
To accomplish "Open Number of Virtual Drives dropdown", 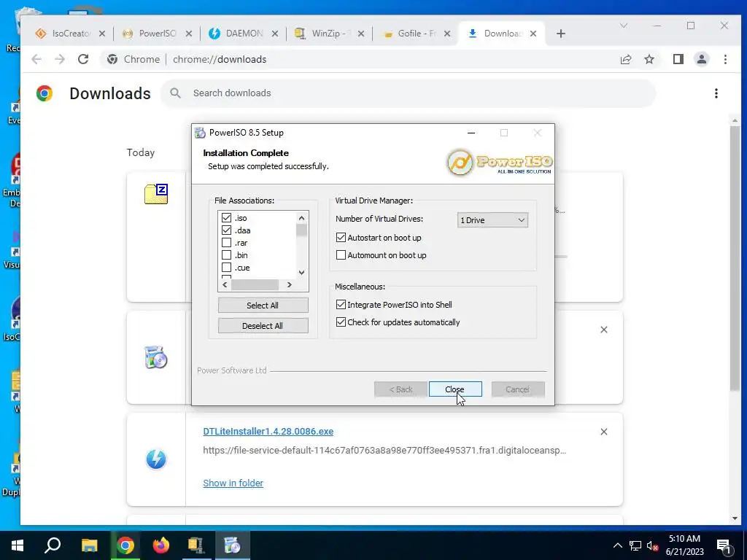I will (x=492, y=220).
